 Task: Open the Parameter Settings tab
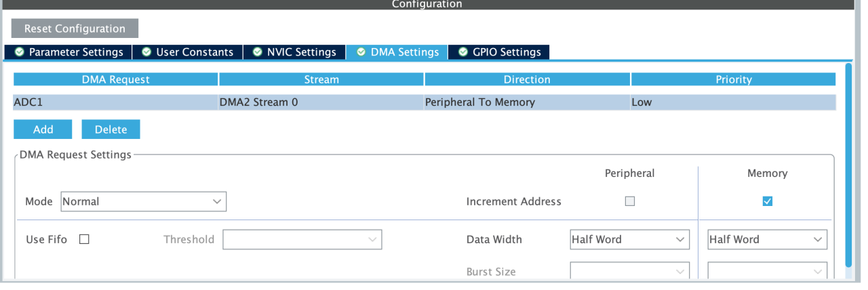[68, 52]
